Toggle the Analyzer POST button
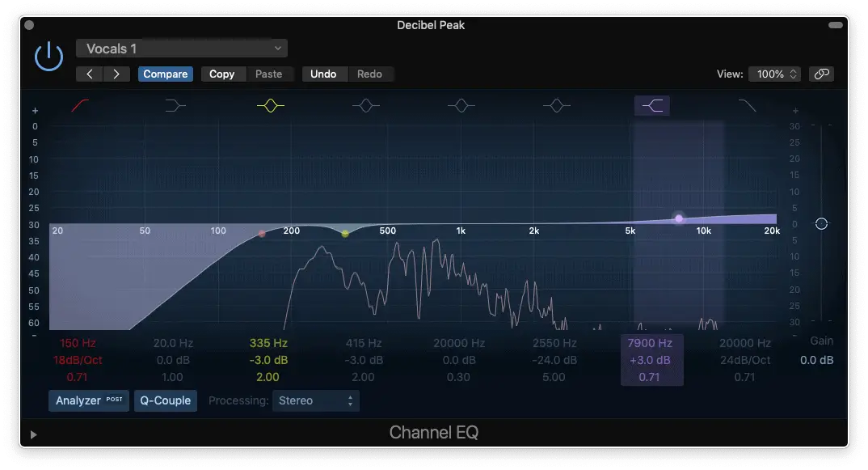This screenshot has width=868, height=470. tap(89, 400)
